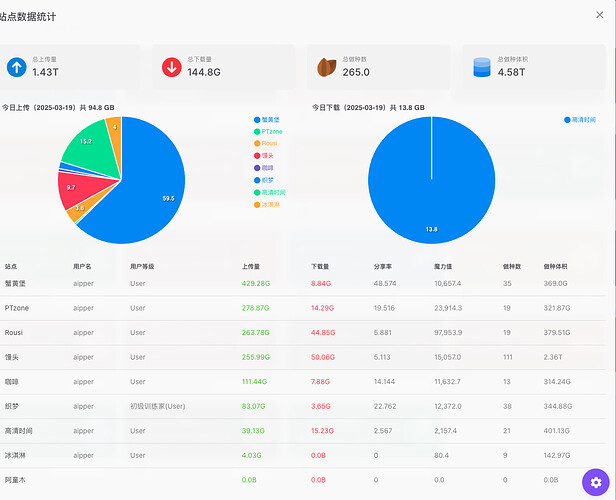The width and height of the screenshot is (616, 500).
Task: Click seeding size 2.36T
Action: [553, 357]
